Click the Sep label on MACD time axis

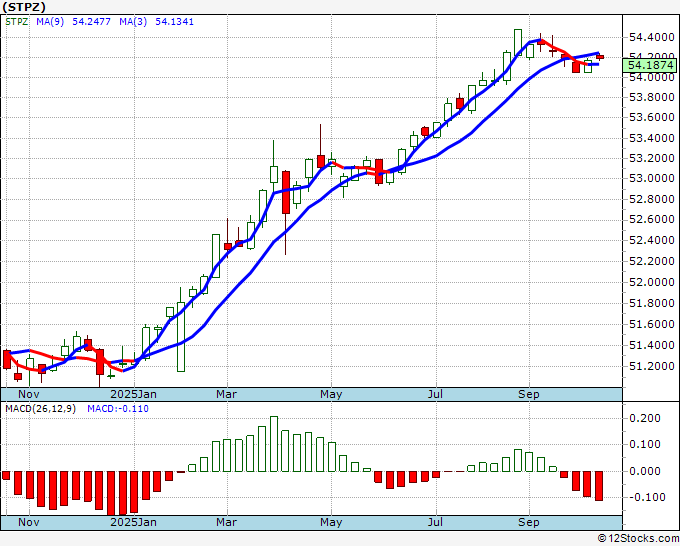529,522
